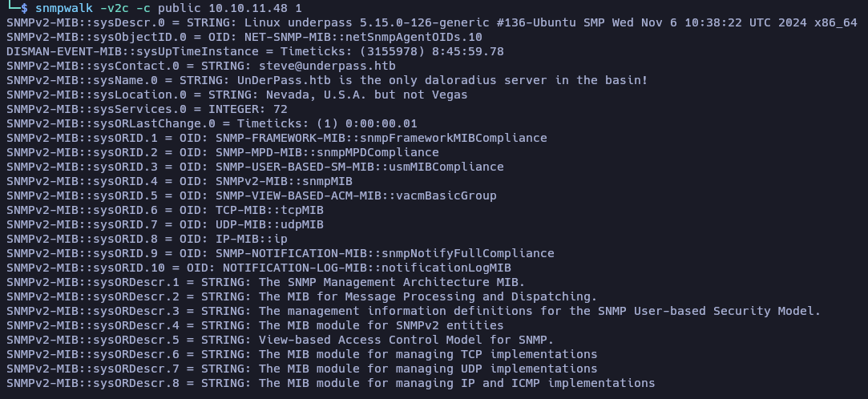Click the sysORDescr.8 IP and ICMP line

pyautogui.click(x=331, y=383)
